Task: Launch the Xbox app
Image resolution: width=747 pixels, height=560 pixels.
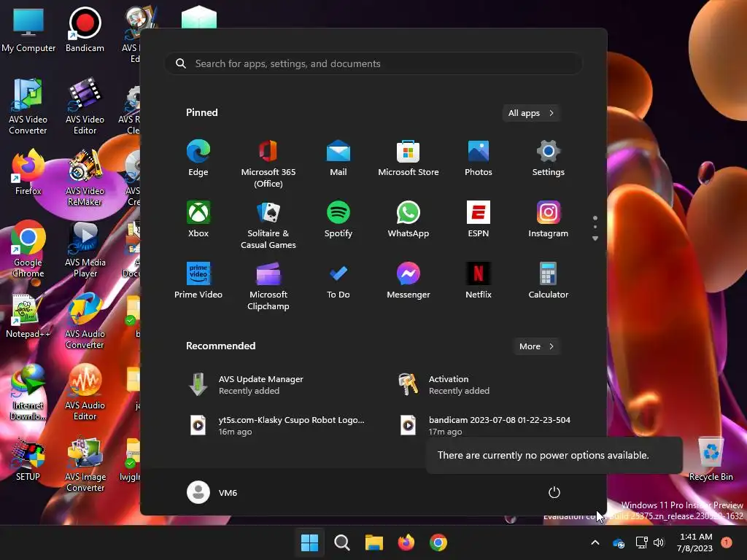Action: [x=198, y=219]
